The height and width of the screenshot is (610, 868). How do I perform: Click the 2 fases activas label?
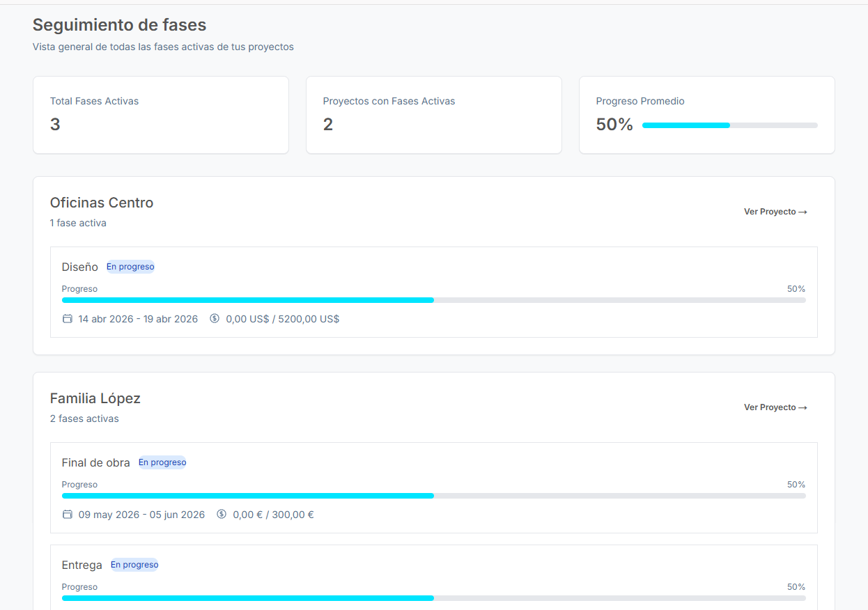(84, 419)
